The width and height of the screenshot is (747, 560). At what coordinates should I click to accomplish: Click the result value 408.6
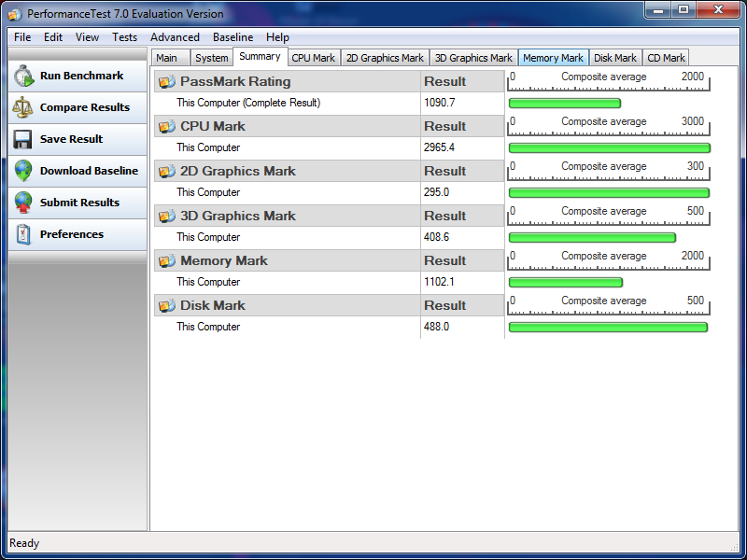click(436, 237)
